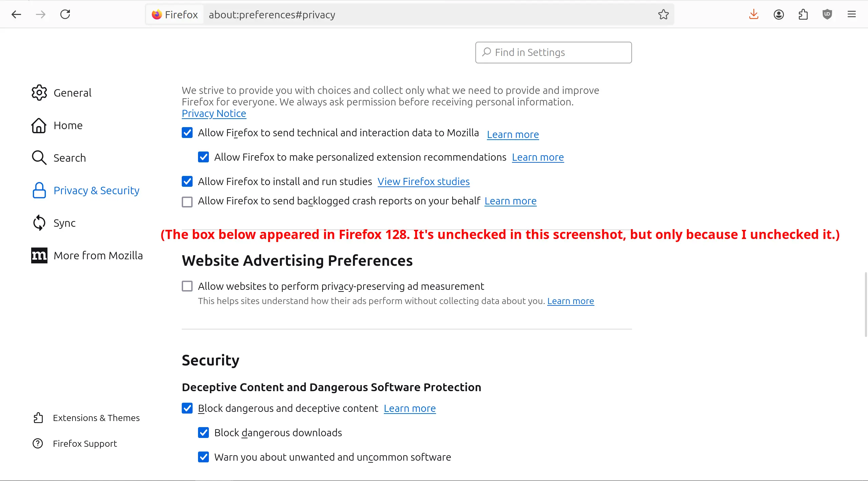Select the Sync settings section
The height and width of the screenshot is (481, 868).
64,223
